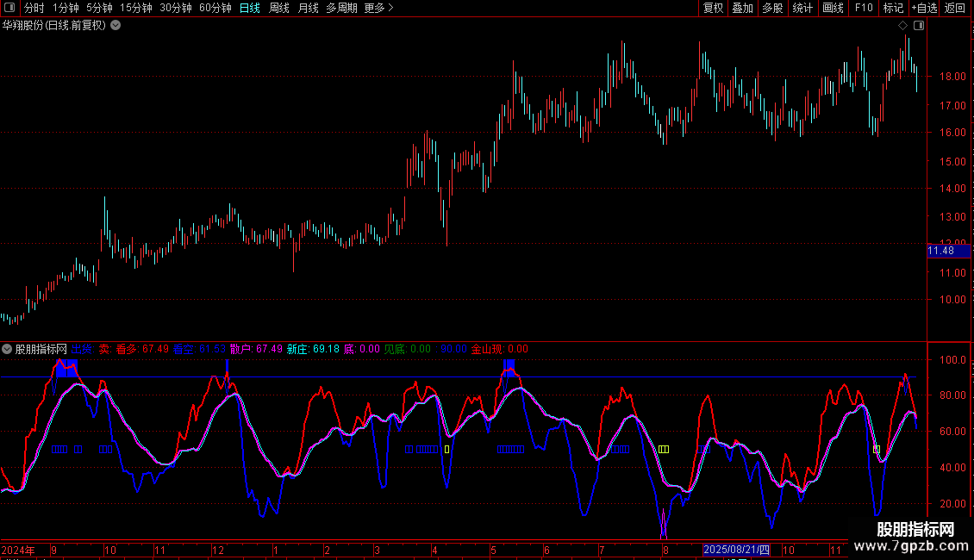974x560 pixels.
Task: Click the 出货 indicator label
Action: [x=83, y=349]
